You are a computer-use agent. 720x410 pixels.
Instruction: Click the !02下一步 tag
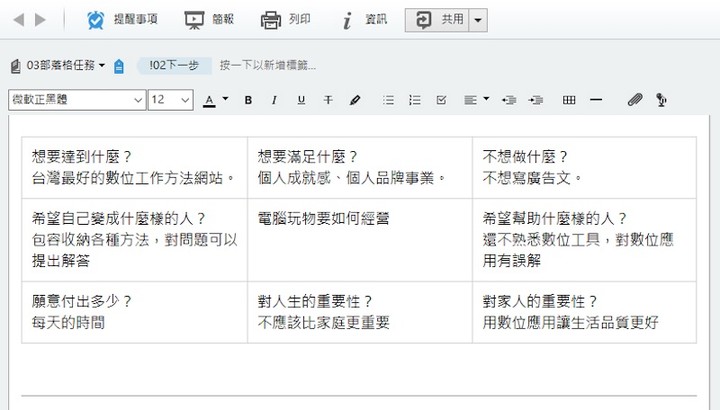click(174, 65)
